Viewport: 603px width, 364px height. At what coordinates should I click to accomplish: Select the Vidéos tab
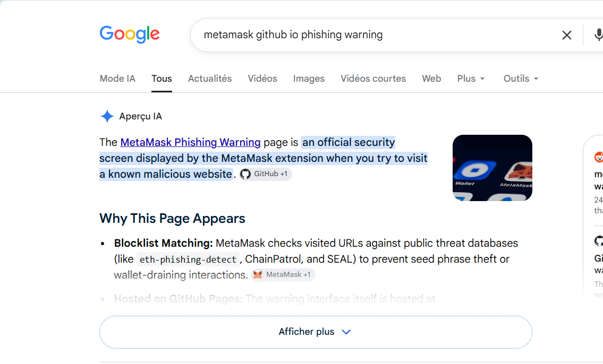click(262, 79)
